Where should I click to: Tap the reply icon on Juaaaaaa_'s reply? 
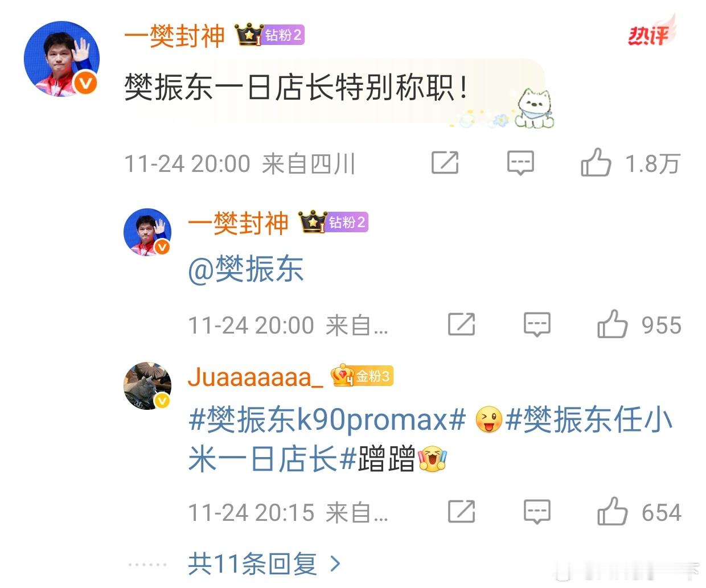[x=537, y=512]
